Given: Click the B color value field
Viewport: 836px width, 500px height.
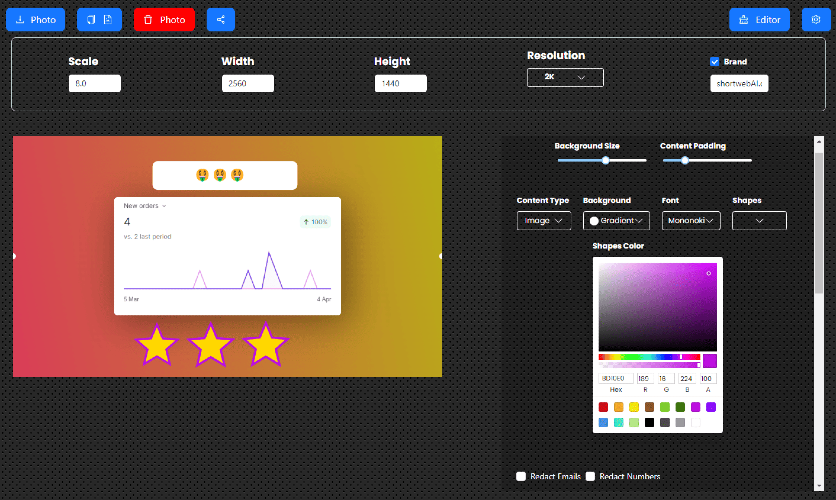Looking at the screenshot, I should [x=687, y=378].
